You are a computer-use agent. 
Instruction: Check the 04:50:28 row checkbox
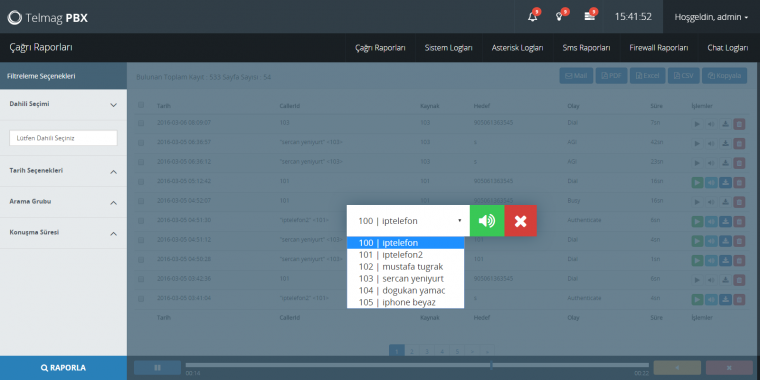(x=141, y=260)
